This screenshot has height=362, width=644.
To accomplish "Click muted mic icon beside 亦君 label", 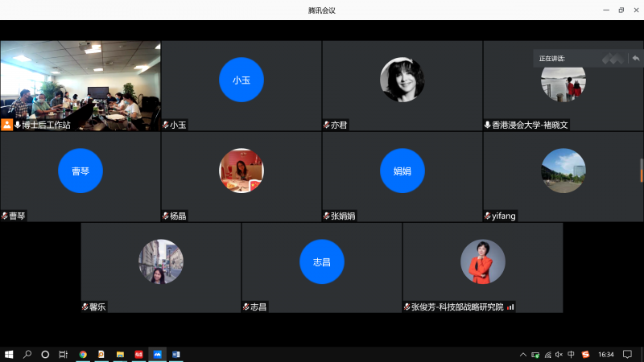I will pyautogui.click(x=327, y=125).
